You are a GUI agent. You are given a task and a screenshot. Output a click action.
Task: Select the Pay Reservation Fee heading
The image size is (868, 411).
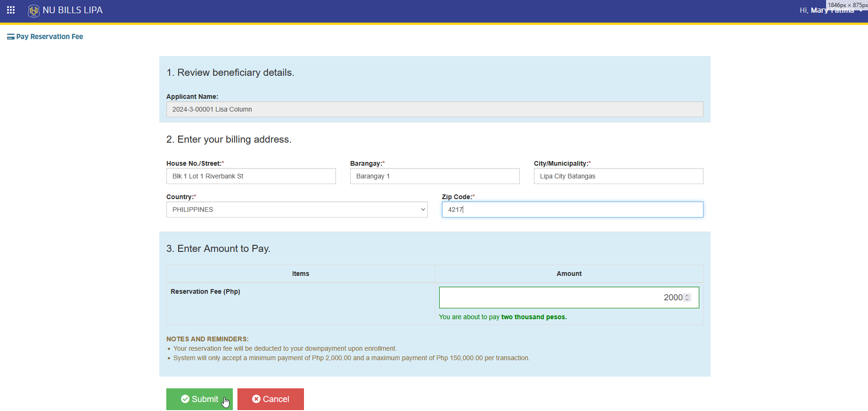[x=49, y=37]
